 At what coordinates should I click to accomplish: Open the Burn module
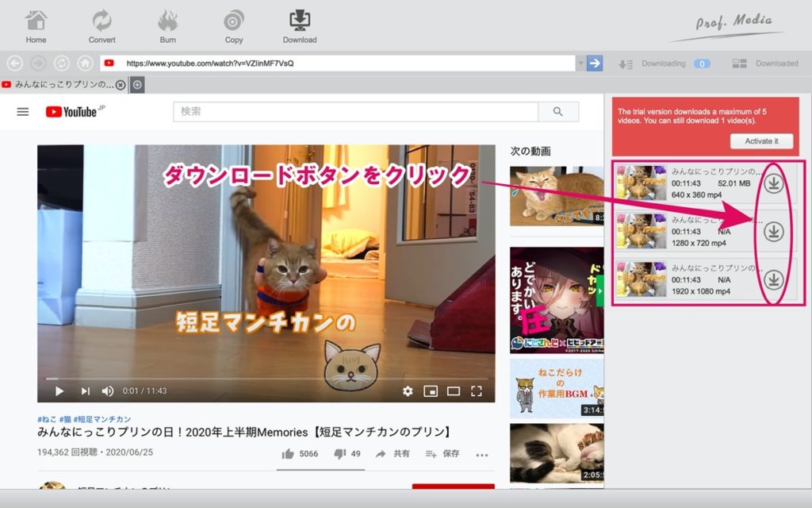coord(167,27)
